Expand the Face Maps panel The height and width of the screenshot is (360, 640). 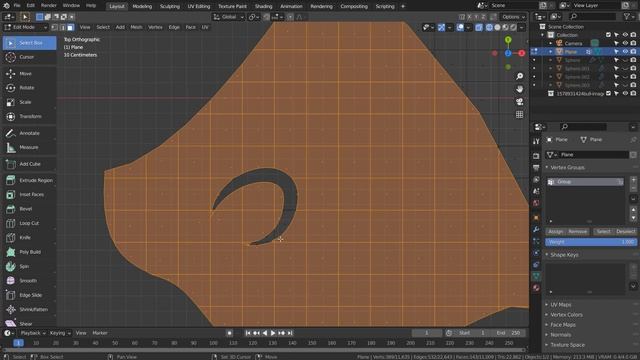point(562,325)
